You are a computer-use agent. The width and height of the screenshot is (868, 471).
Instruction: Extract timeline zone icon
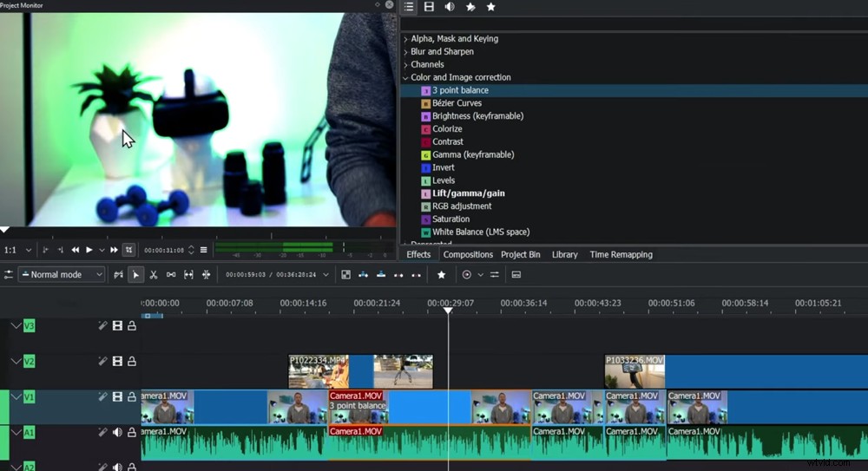click(398, 274)
